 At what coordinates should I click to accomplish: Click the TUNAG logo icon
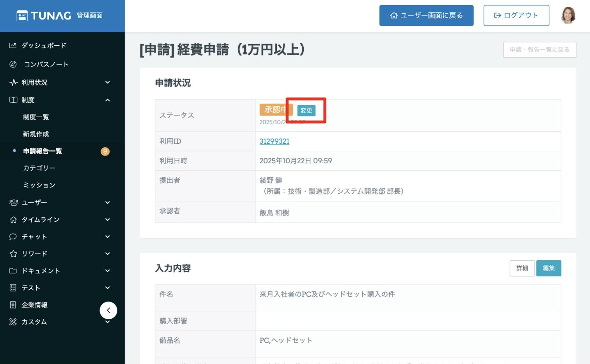click(22, 16)
